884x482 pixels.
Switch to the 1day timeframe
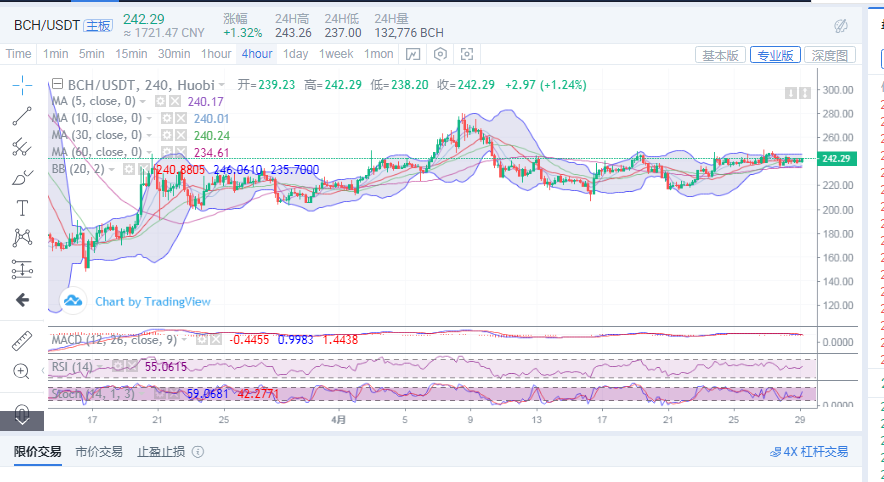295,54
